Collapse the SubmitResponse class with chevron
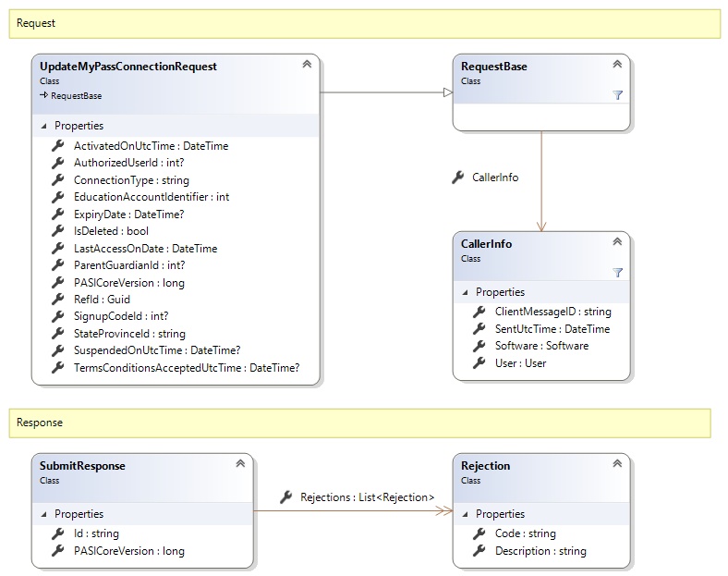728x576 pixels. coord(240,464)
